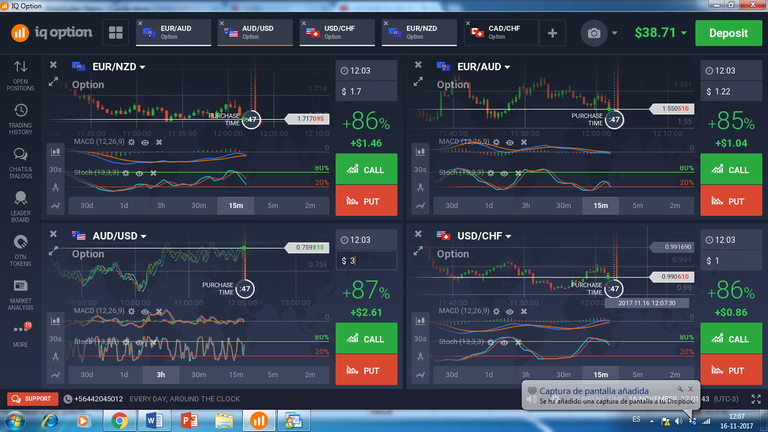Remove MACD indicator from EUR/NZD chart
Image resolution: width=768 pixels, height=432 pixels.
[x=159, y=142]
